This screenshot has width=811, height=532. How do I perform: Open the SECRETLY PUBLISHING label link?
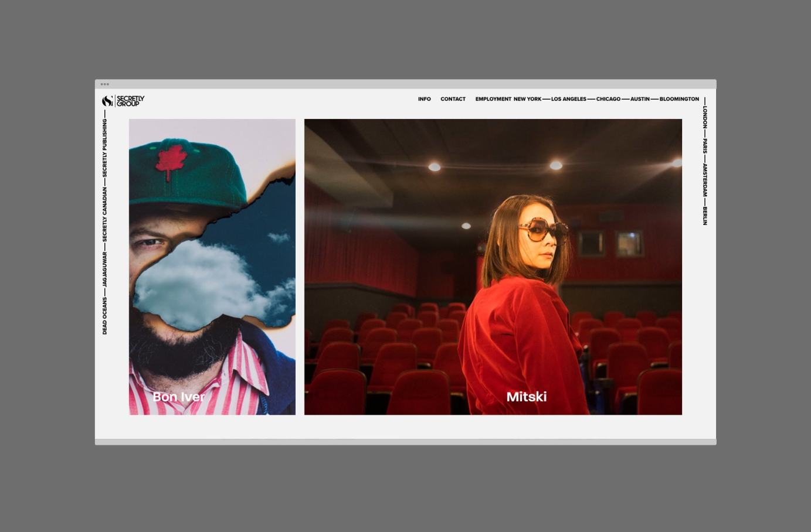[104, 145]
